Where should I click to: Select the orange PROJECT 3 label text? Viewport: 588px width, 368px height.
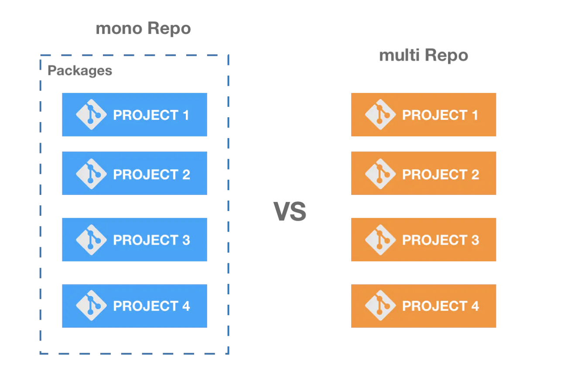tap(441, 240)
